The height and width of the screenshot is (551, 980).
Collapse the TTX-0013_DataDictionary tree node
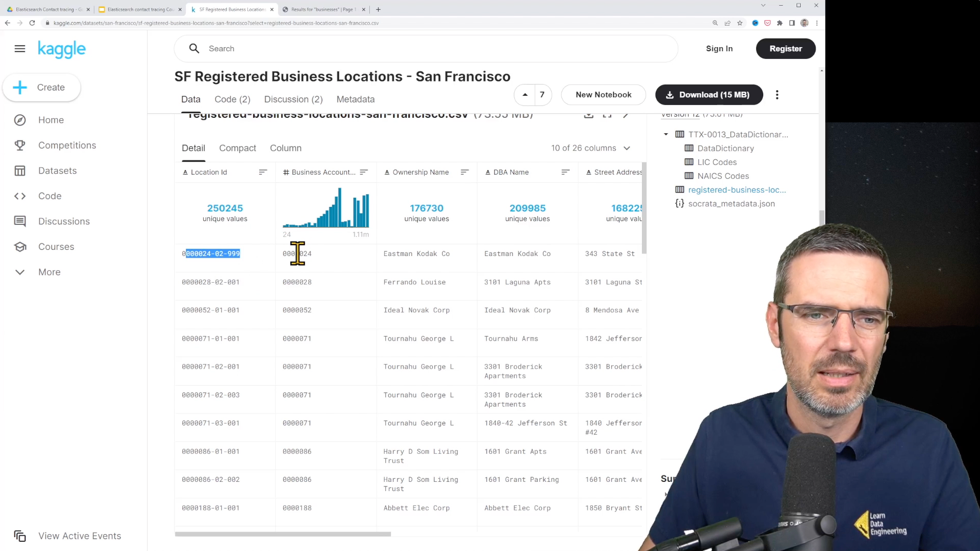click(x=666, y=134)
